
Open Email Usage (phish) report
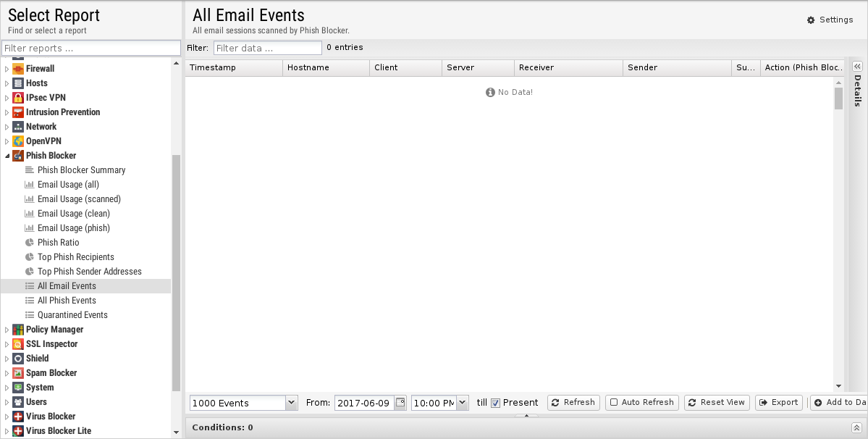click(x=74, y=228)
